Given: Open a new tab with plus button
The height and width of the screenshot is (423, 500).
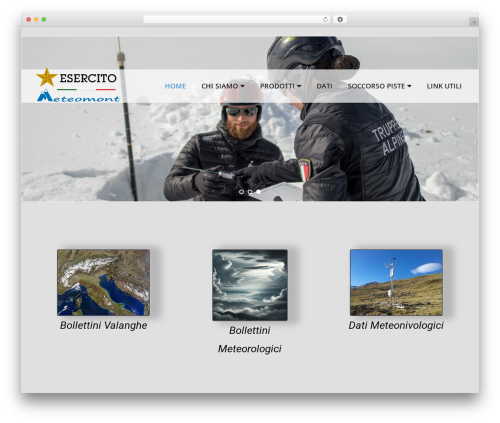Looking at the screenshot, I should click(474, 22).
